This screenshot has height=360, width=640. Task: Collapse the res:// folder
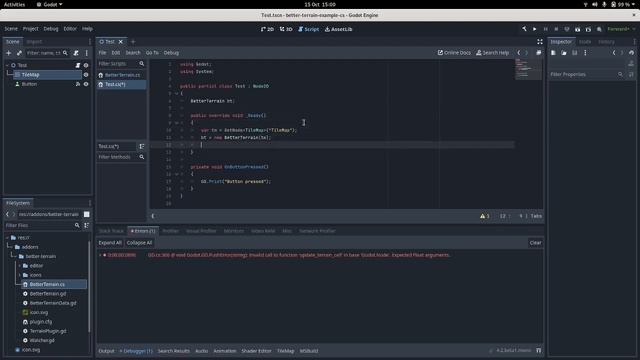[x=7, y=238]
